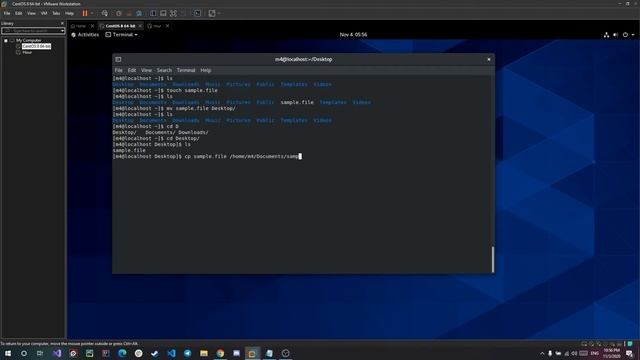This screenshot has height=360, width=640.
Task: Click the terminal window menu icon
Action: pos(118,60)
